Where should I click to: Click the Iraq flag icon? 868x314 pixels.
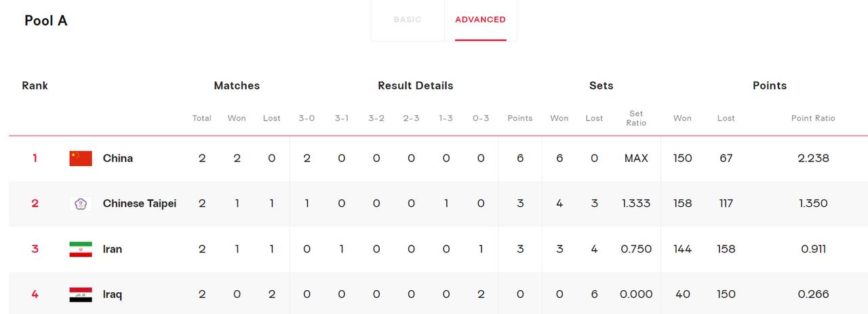(x=81, y=294)
